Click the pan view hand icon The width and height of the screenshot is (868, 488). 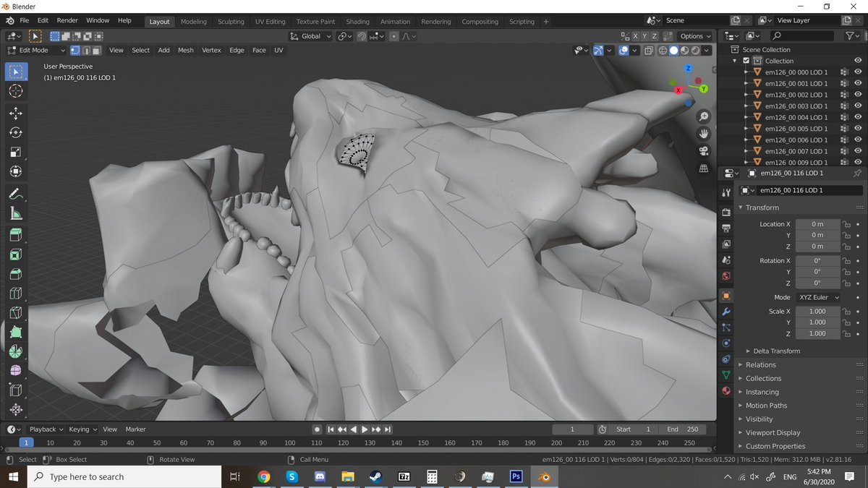tap(703, 134)
